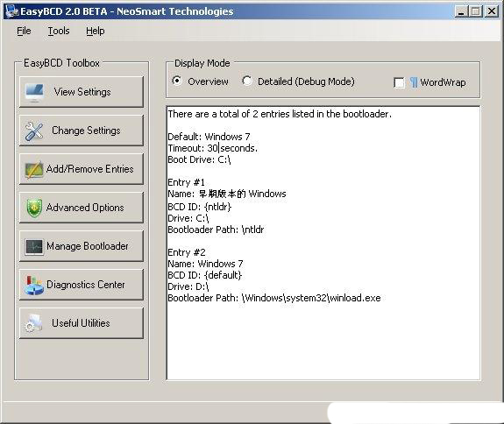This screenshot has width=504, height=424.
Task: Click the winload.exe bootloader path line
Action: [x=274, y=298]
